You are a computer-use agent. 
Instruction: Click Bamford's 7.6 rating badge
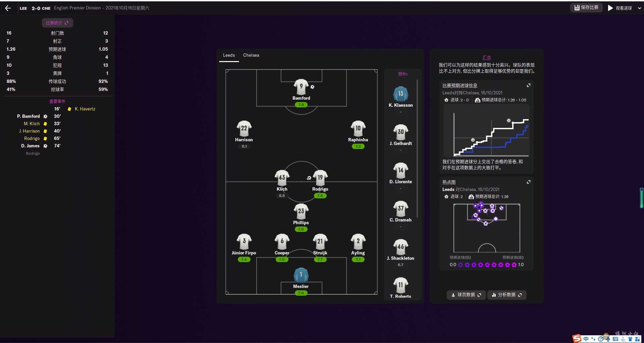(x=301, y=105)
